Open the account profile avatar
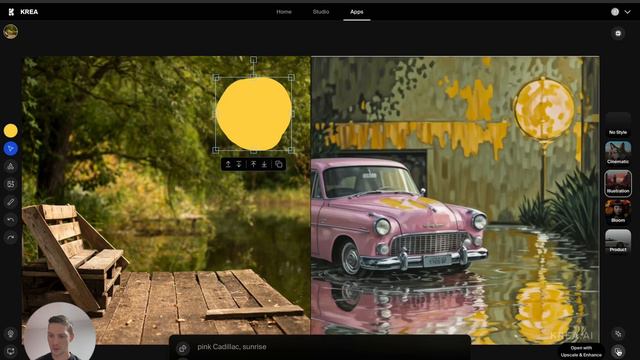The width and height of the screenshot is (640, 360). pos(615,12)
